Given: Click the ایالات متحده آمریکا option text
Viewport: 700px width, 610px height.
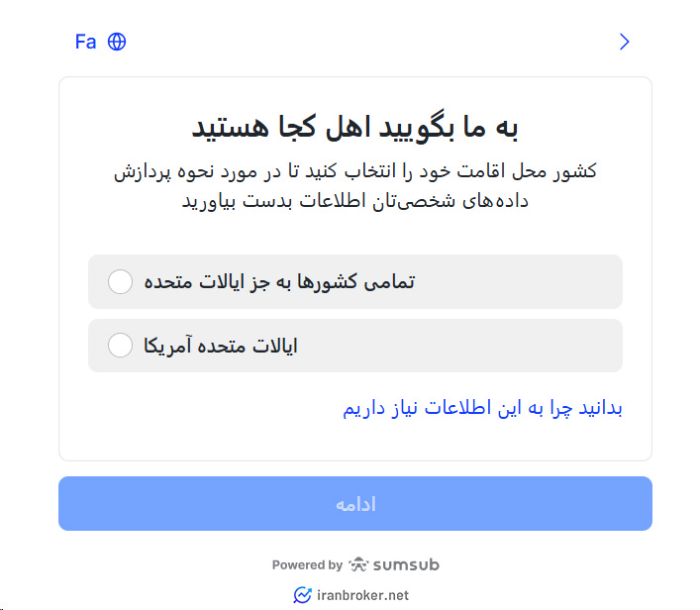Looking at the screenshot, I should (x=221, y=346).
